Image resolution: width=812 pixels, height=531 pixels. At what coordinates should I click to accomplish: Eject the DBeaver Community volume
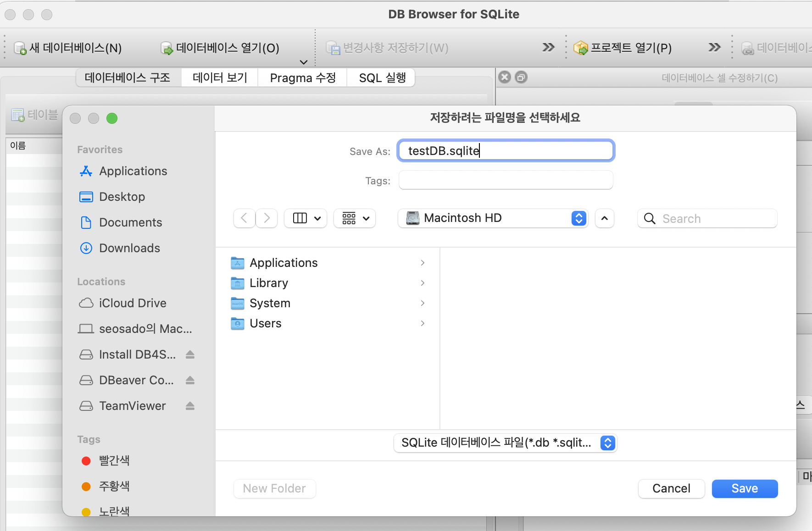coord(190,380)
